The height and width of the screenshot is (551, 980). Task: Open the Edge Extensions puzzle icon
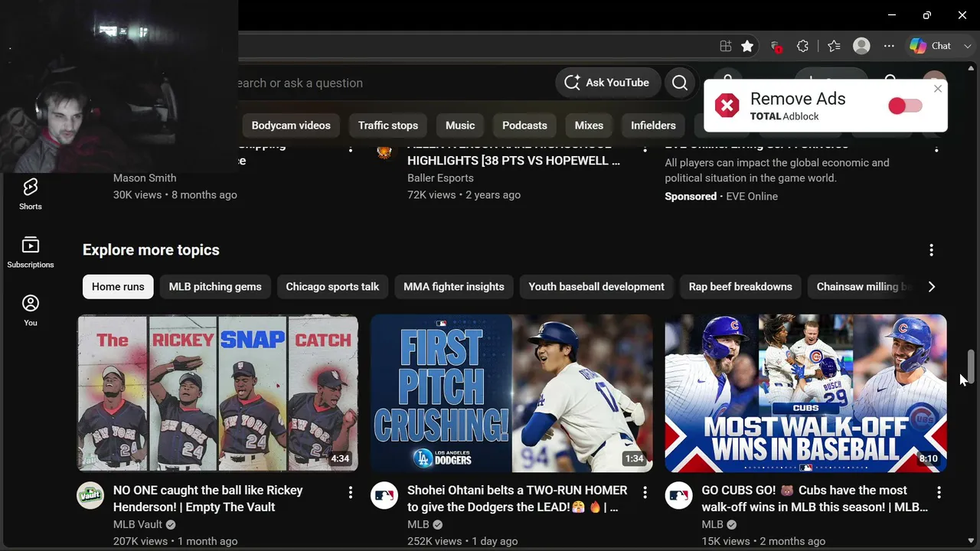pyautogui.click(x=802, y=46)
